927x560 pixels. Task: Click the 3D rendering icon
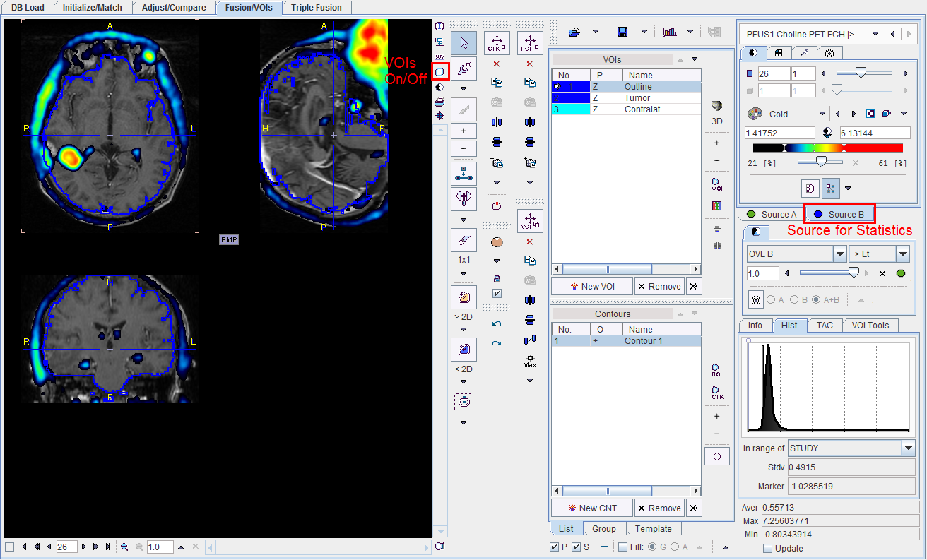click(x=717, y=106)
